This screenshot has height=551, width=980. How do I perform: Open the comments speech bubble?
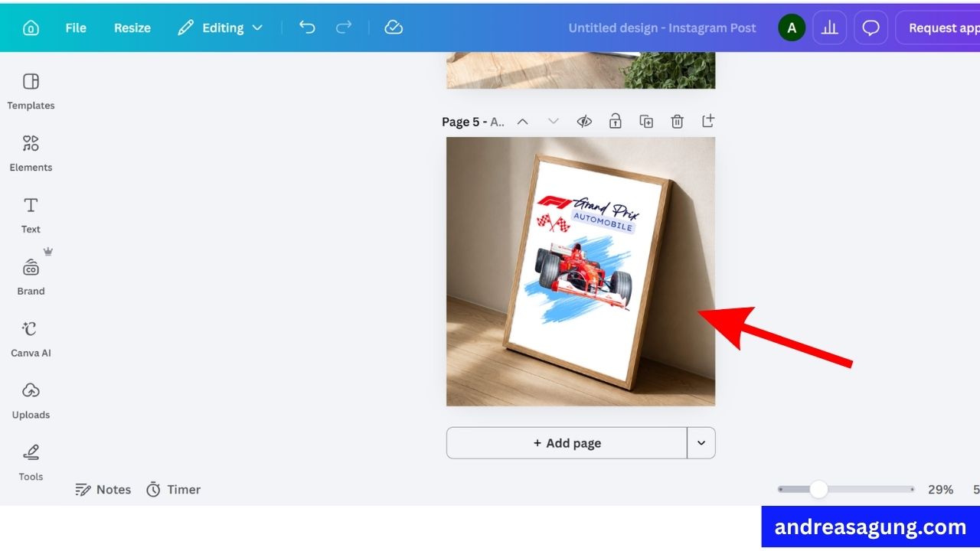click(871, 28)
